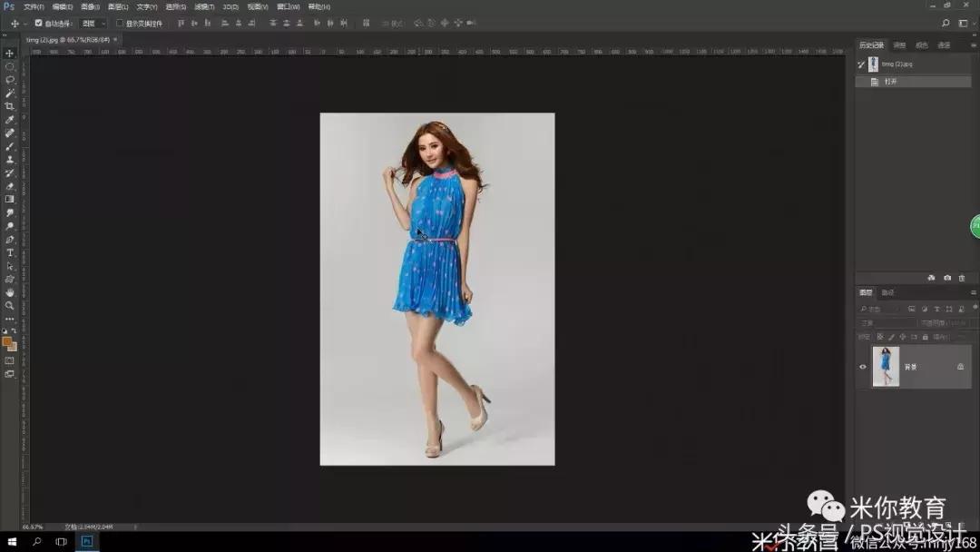
Task: Select the Crop tool
Action: point(10,106)
